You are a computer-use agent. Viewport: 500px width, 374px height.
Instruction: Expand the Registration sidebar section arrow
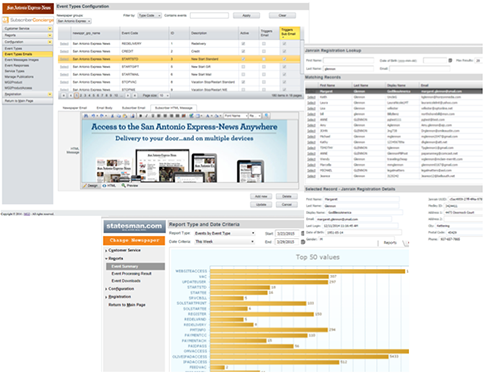[x=50, y=94]
